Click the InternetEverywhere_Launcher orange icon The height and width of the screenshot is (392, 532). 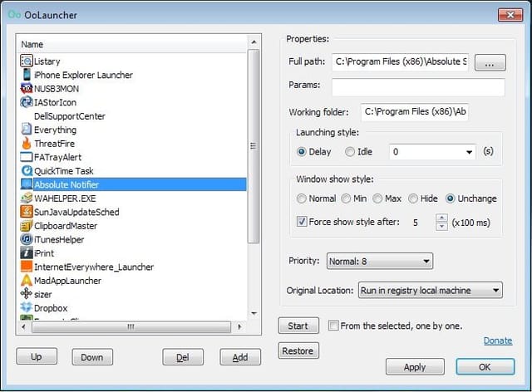pos(27,267)
